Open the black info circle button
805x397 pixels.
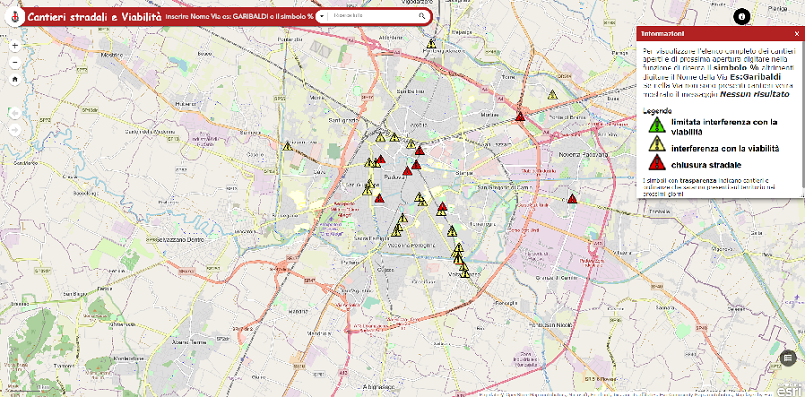(741, 17)
